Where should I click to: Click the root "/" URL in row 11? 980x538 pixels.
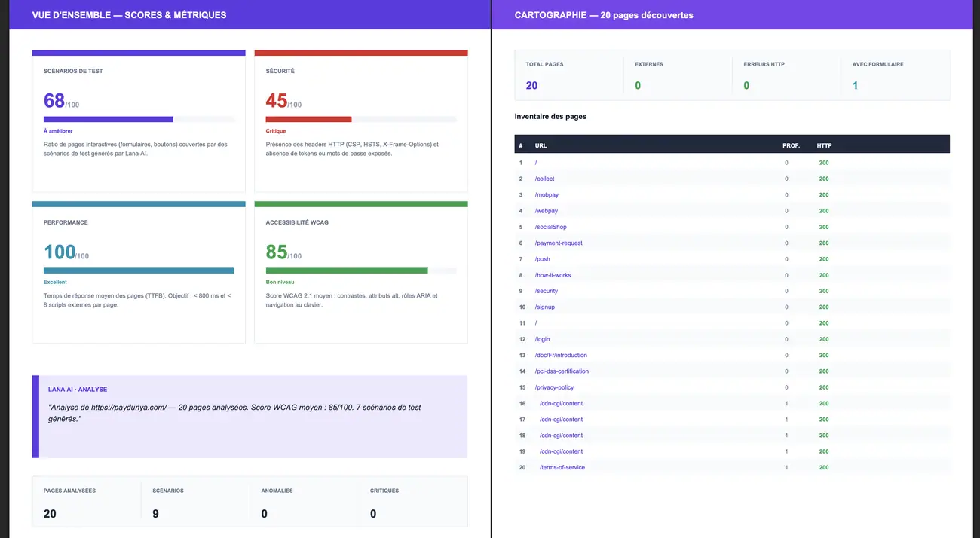point(536,323)
